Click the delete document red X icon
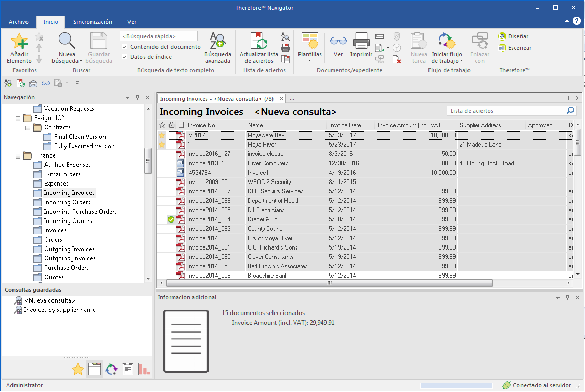The height and width of the screenshot is (392, 585). 397,59
